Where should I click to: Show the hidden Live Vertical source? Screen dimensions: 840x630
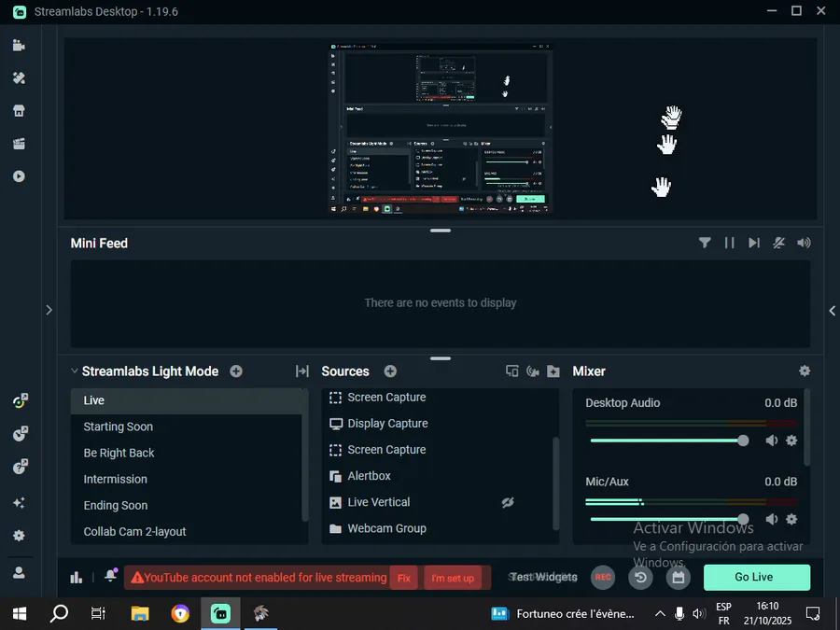[508, 502]
